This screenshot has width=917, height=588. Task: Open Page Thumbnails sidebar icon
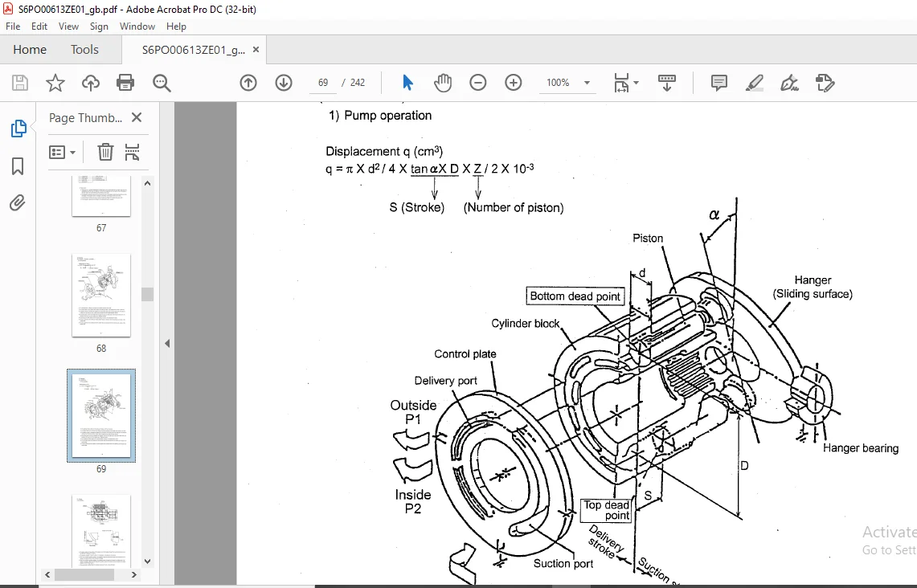pyautogui.click(x=18, y=129)
